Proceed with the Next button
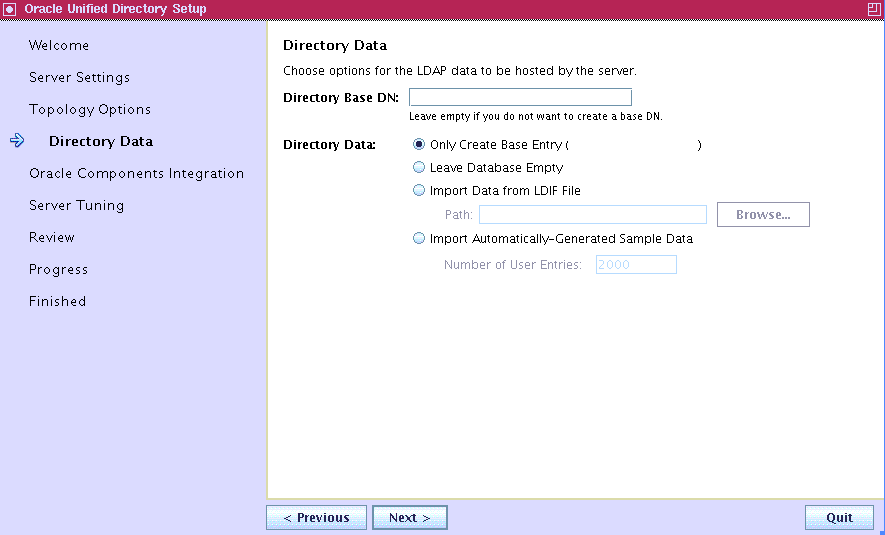Viewport: 885px width, 535px height. (410, 518)
